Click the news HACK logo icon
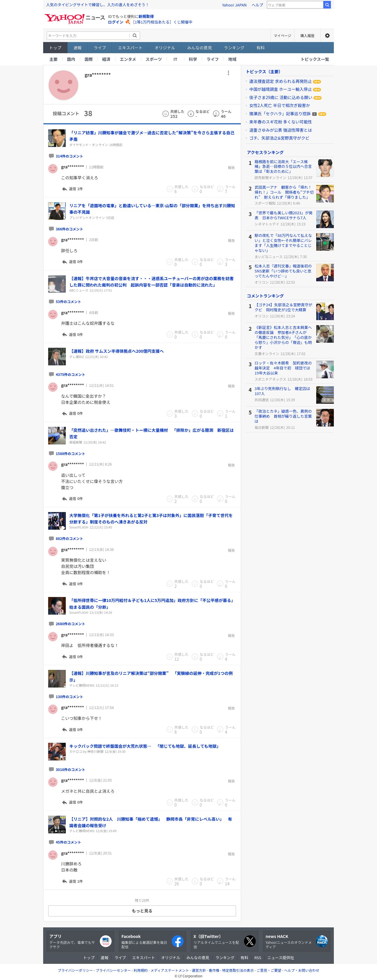Image resolution: width=377 pixels, height=980 pixels. click(x=322, y=941)
